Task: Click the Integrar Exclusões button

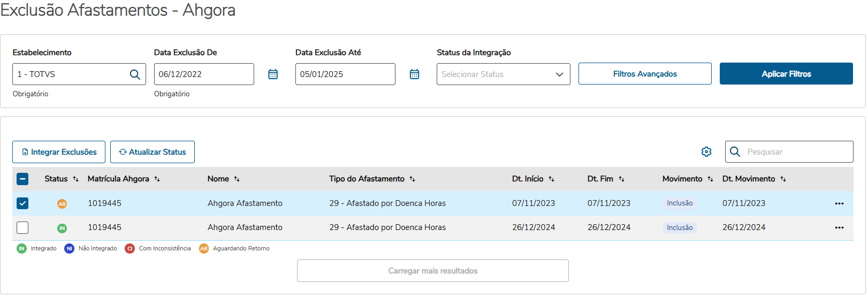Action: (x=59, y=152)
